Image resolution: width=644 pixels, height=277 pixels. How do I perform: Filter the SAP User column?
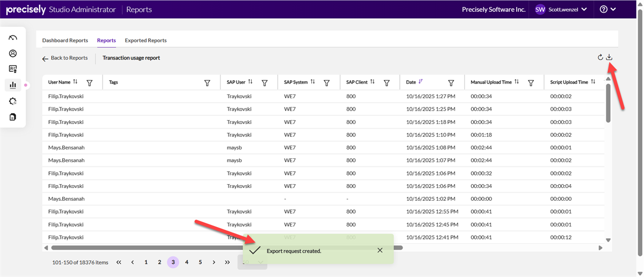click(x=265, y=83)
